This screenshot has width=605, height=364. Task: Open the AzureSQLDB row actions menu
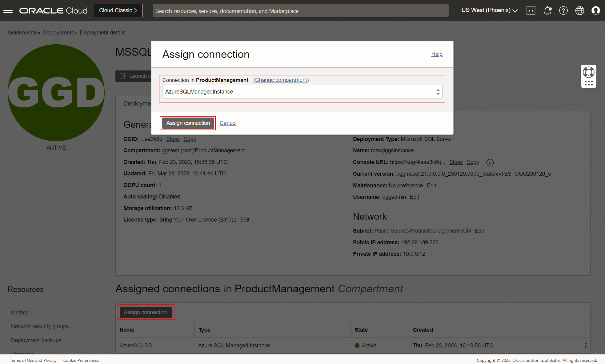[586, 346]
